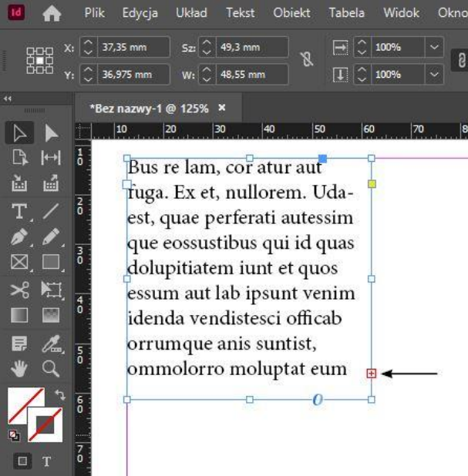Viewport: 468px width, 476px height.
Task: Click the Y field showing 36,975 mm
Action: (133, 74)
